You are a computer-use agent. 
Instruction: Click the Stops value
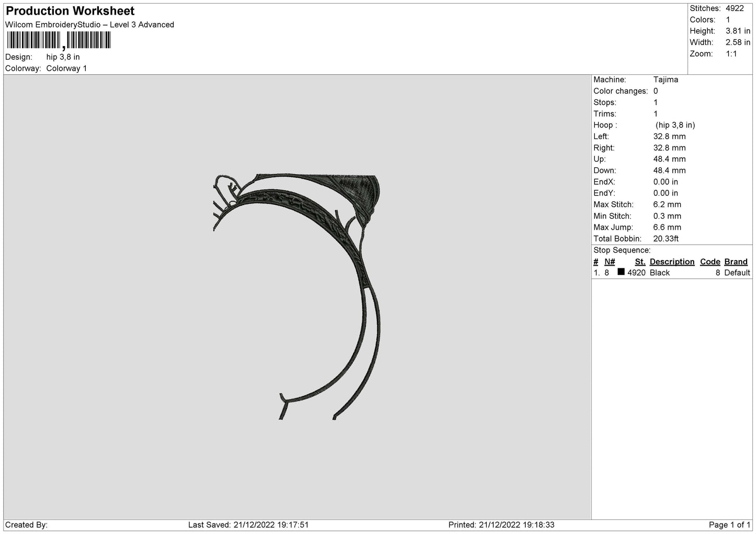pyautogui.click(x=656, y=103)
